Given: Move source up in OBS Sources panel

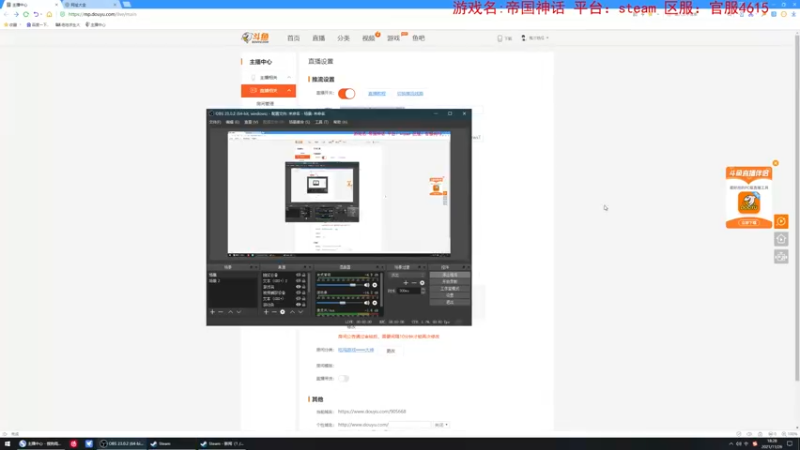Looking at the screenshot, I should (292, 312).
